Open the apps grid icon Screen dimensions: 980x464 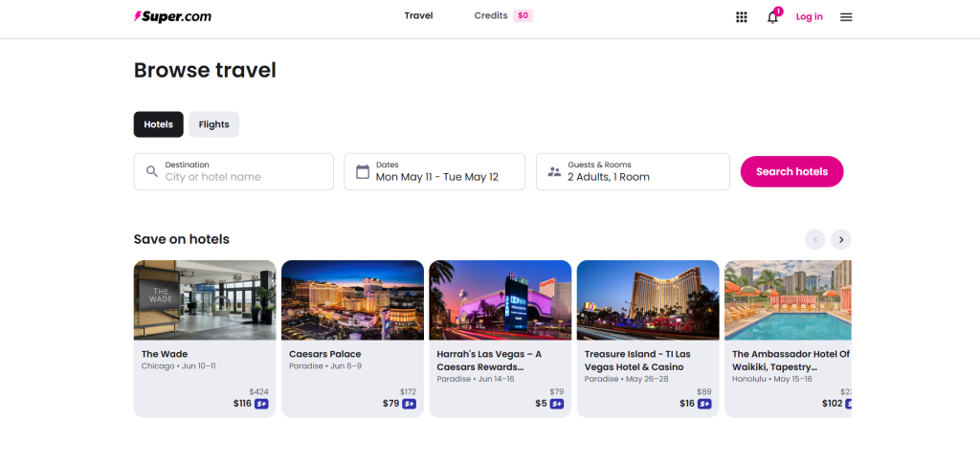(742, 17)
